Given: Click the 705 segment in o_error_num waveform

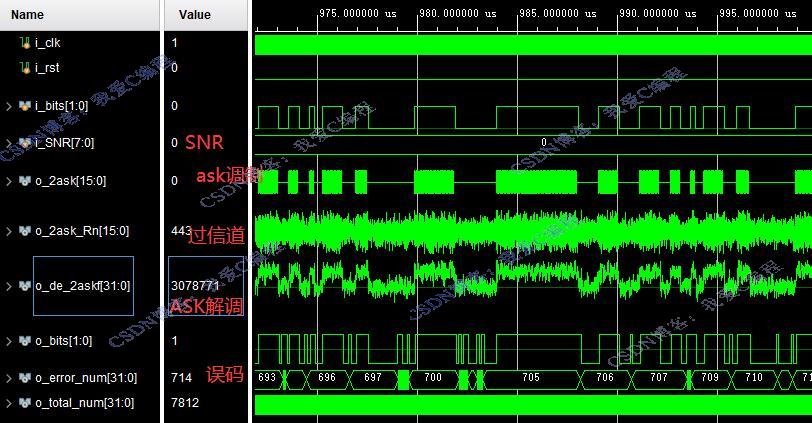Looking at the screenshot, I should tap(531, 377).
